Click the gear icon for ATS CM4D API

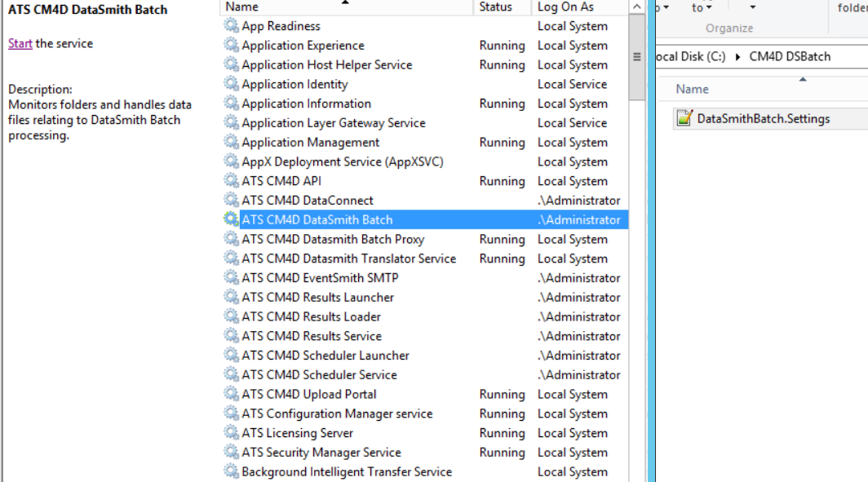pyautogui.click(x=232, y=181)
